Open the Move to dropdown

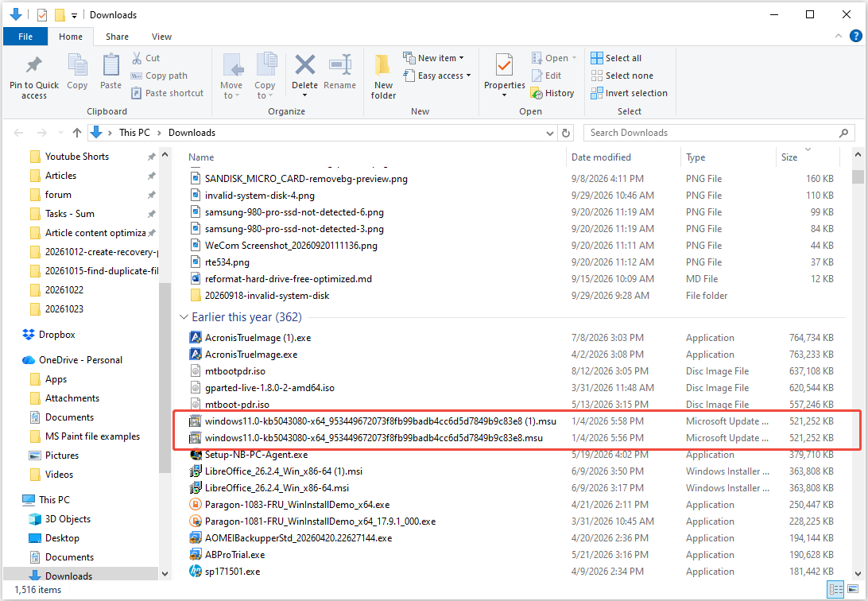click(x=231, y=91)
